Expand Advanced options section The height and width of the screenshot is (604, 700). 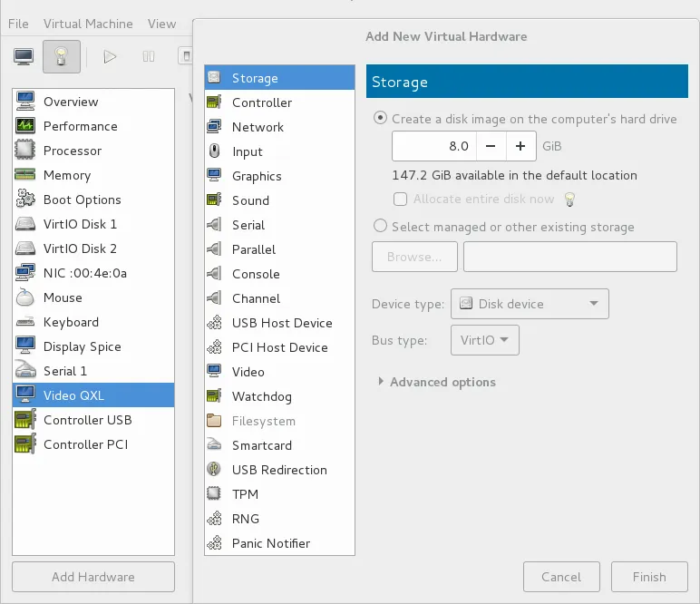(x=437, y=382)
